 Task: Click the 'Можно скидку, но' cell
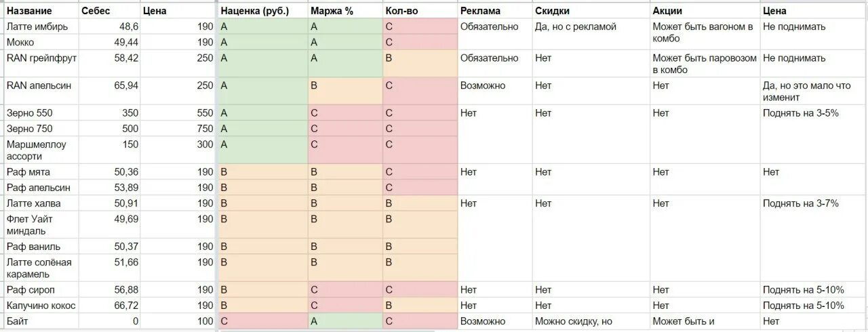pos(591,322)
